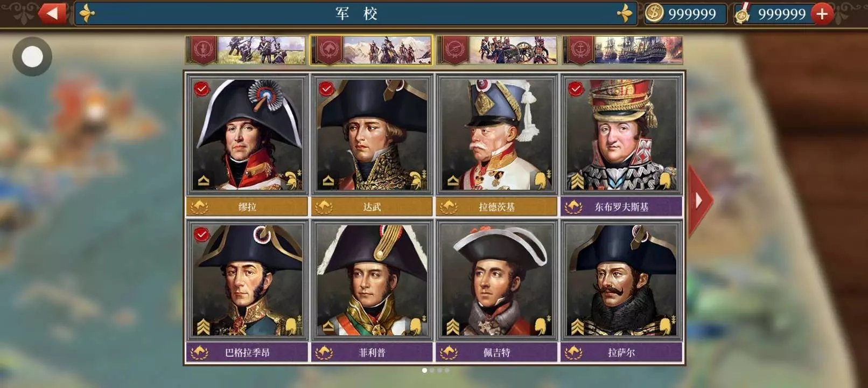Screen dimensions: 868x388
Task: Select the 菲利普 name button
Action: pos(372,353)
